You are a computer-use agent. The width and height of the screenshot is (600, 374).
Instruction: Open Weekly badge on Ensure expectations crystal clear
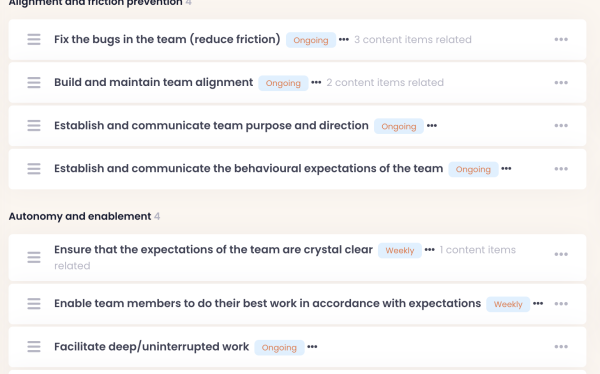399,250
